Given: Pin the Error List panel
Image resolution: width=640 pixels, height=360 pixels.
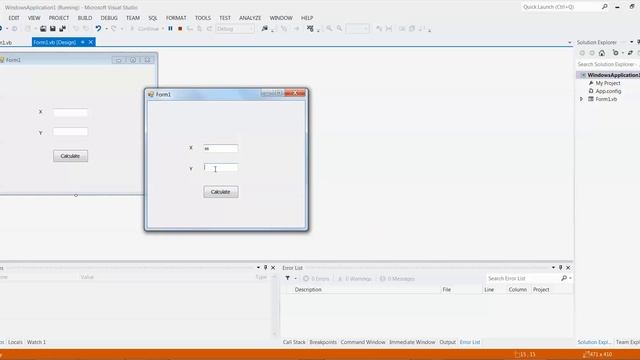Looking at the screenshot, I should (560, 268).
